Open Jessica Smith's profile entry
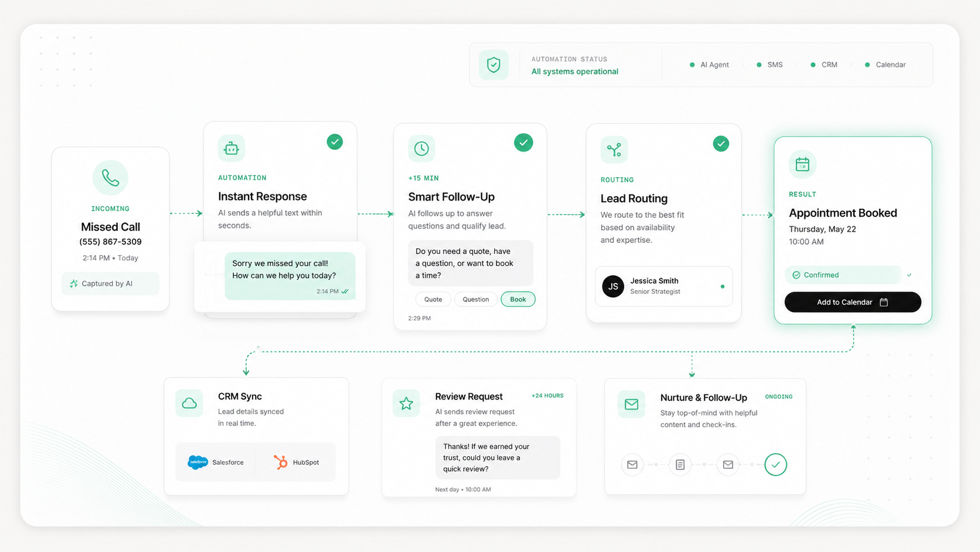 pos(663,286)
